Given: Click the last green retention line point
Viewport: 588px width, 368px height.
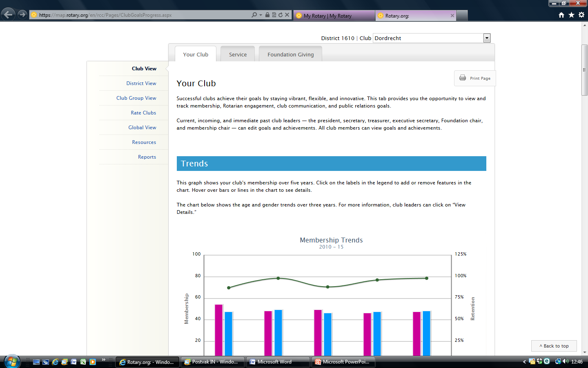Looking at the screenshot, I should point(427,278).
